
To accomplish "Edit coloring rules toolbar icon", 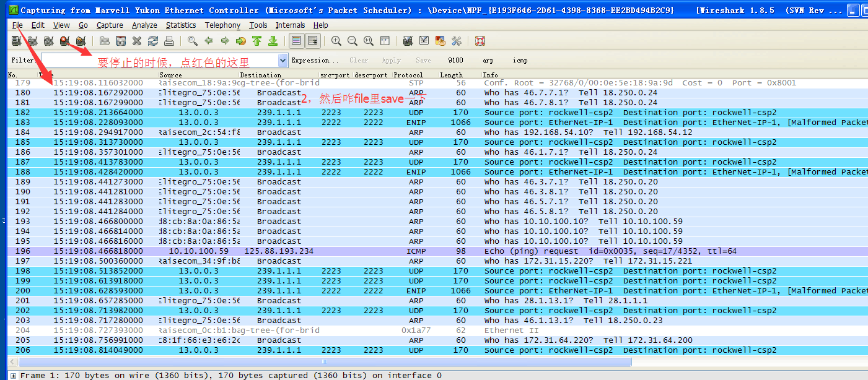I will 441,41.
